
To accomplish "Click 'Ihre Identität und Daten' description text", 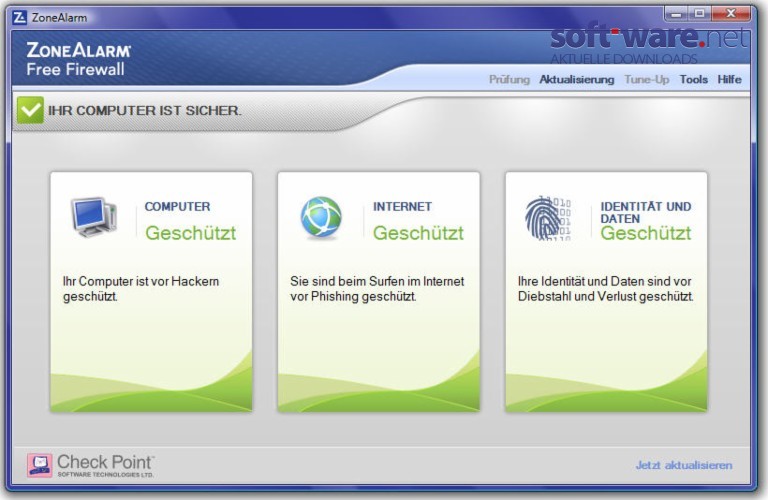I will [x=605, y=288].
